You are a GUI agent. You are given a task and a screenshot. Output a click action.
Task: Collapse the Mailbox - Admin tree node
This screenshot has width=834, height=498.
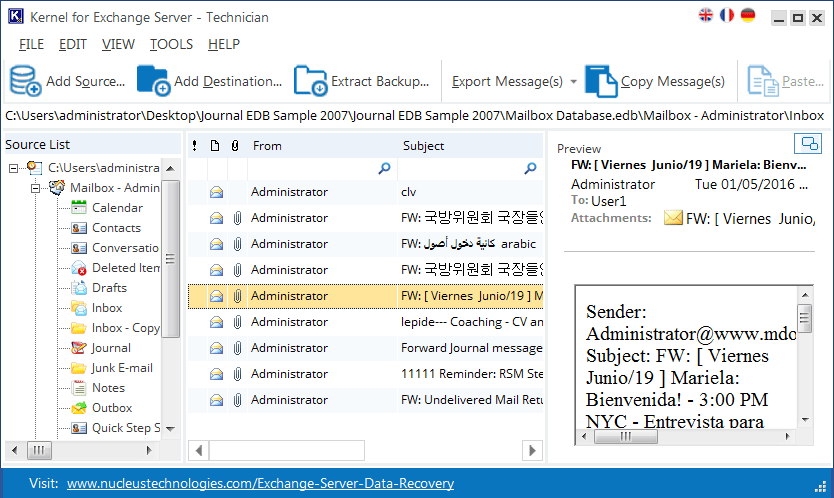35,188
